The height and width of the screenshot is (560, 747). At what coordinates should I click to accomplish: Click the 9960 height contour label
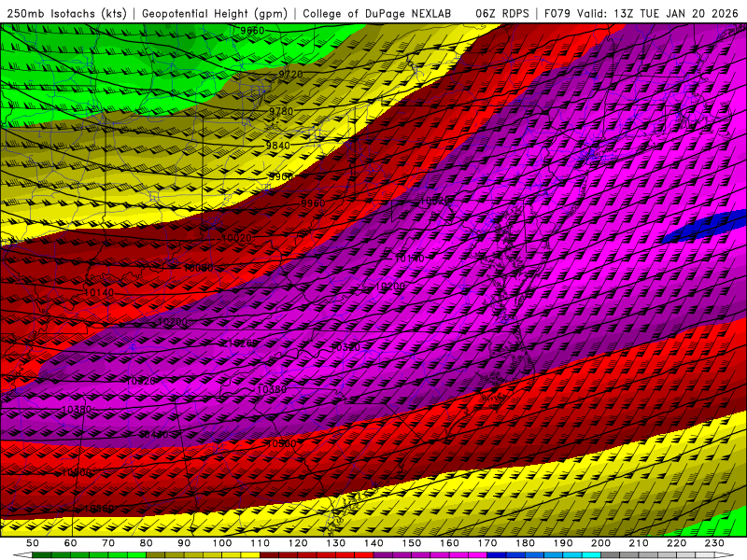(313, 203)
